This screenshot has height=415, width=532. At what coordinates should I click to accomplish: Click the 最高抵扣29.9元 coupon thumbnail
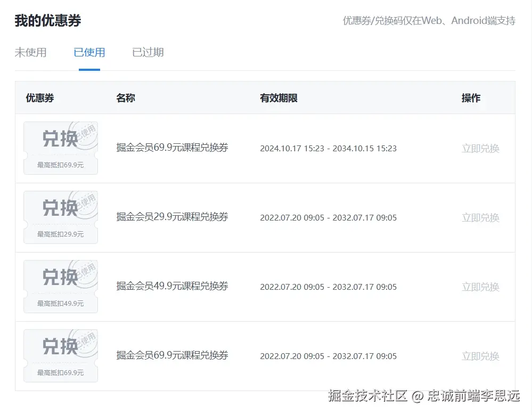pyautogui.click(x=60, y=217)
